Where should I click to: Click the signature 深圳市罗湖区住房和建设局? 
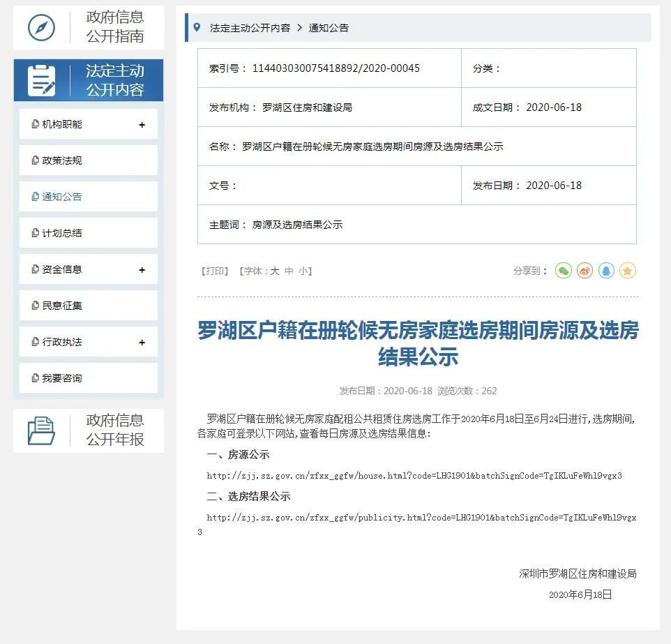click(578, 574)
